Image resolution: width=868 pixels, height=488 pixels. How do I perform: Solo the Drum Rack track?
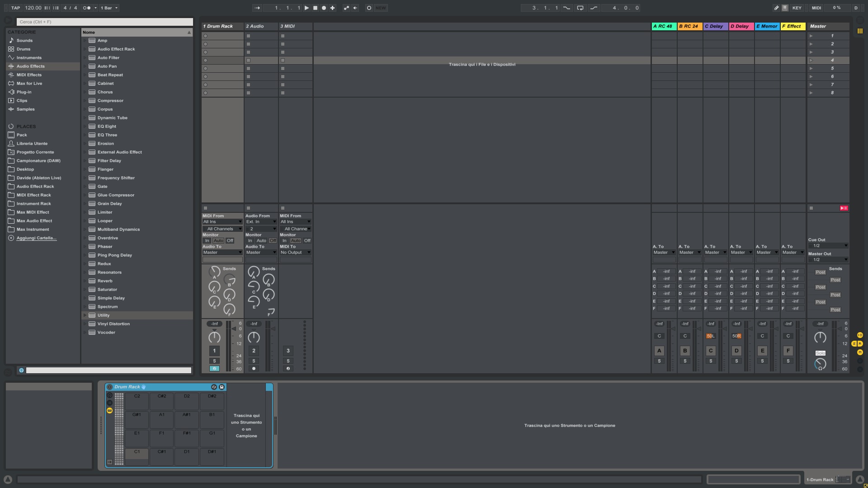click(214, 361)
